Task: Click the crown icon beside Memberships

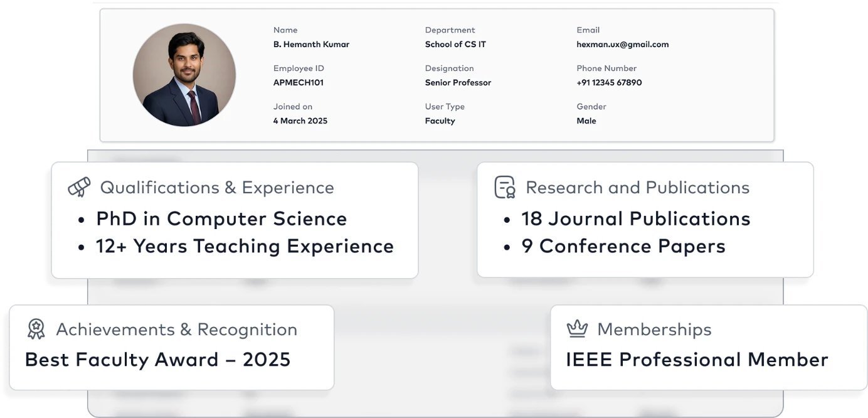Action: 577,328
